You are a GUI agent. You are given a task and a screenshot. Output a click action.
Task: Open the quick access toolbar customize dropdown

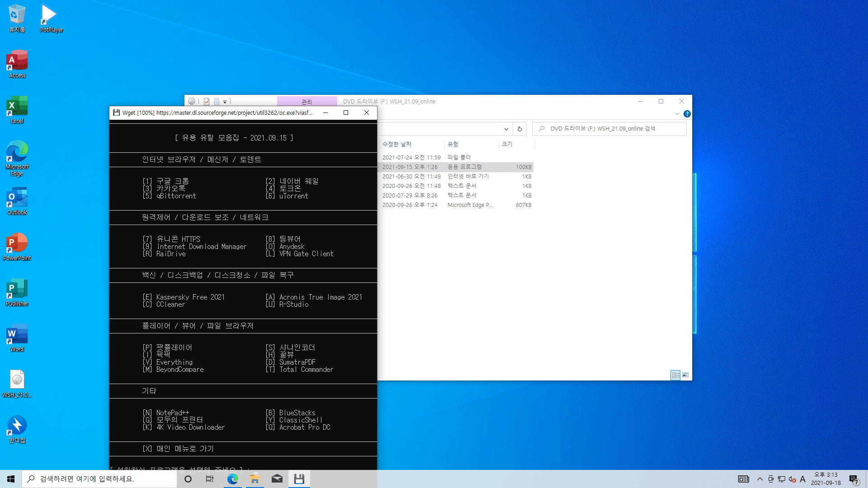(225, 102)
